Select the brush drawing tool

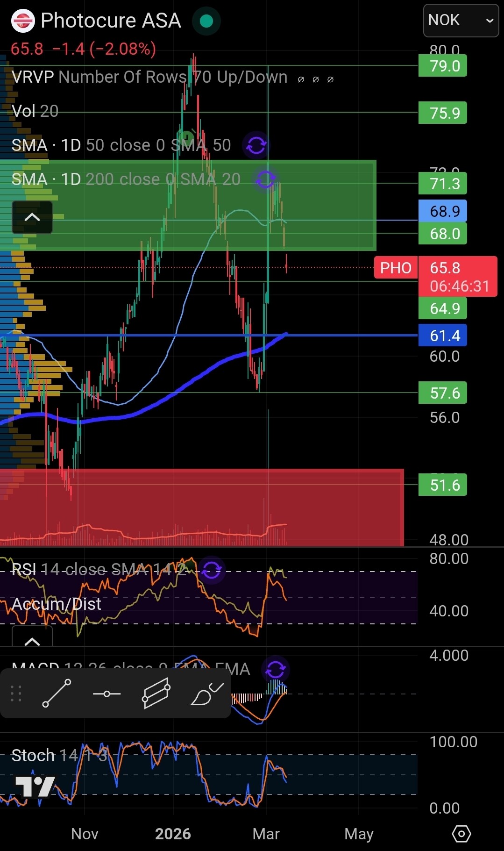click(x=207, y=694)
